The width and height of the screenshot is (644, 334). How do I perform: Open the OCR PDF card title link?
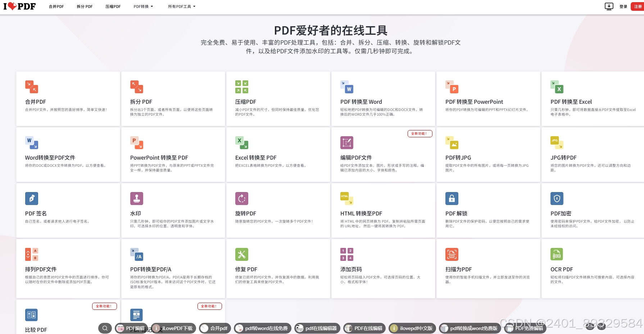pos(562,270)
